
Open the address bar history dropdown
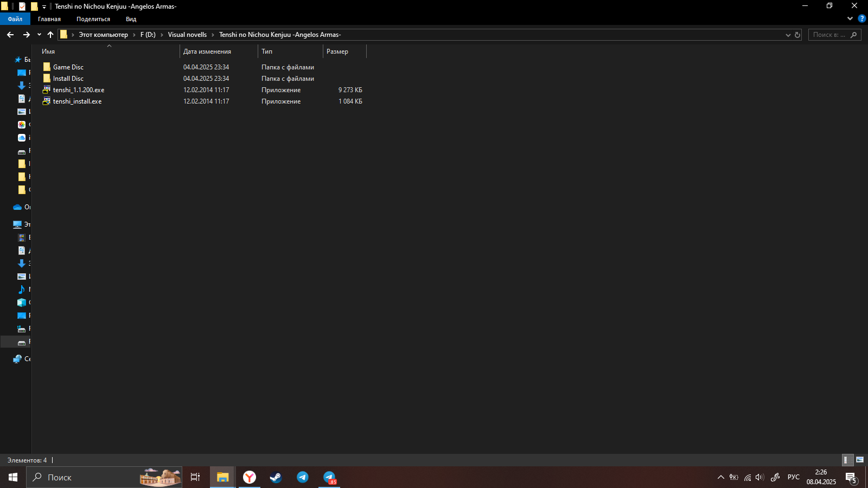(x=788, y=35)
